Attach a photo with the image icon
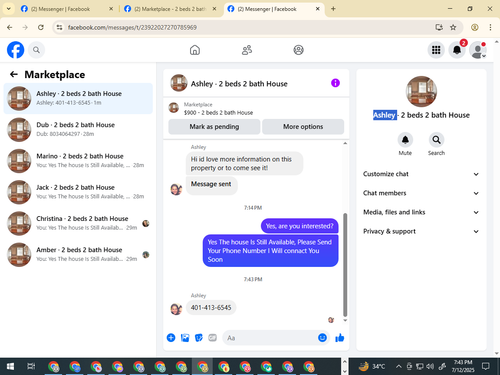 coord(185,338)
